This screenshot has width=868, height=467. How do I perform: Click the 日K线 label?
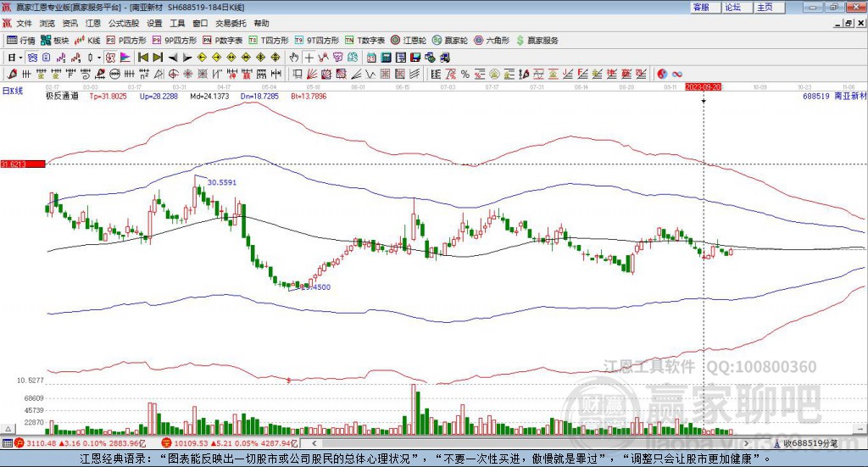click(x=13, y=91)
